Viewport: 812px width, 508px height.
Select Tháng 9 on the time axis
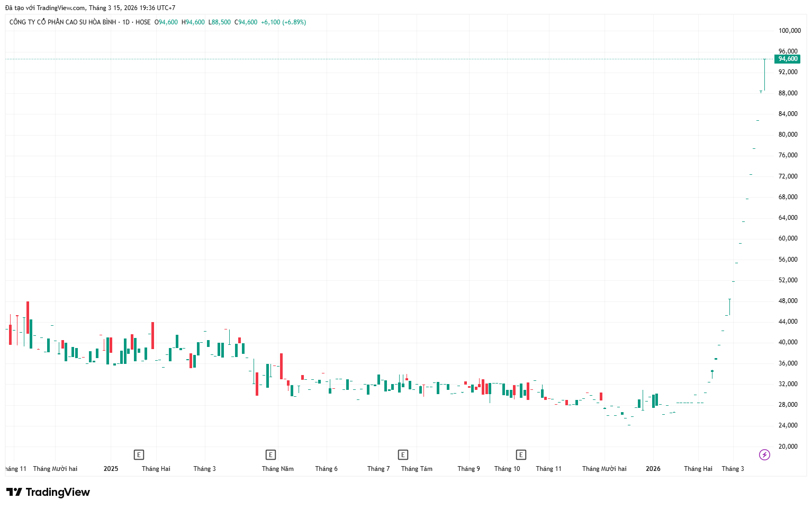[x=468, y=469]
